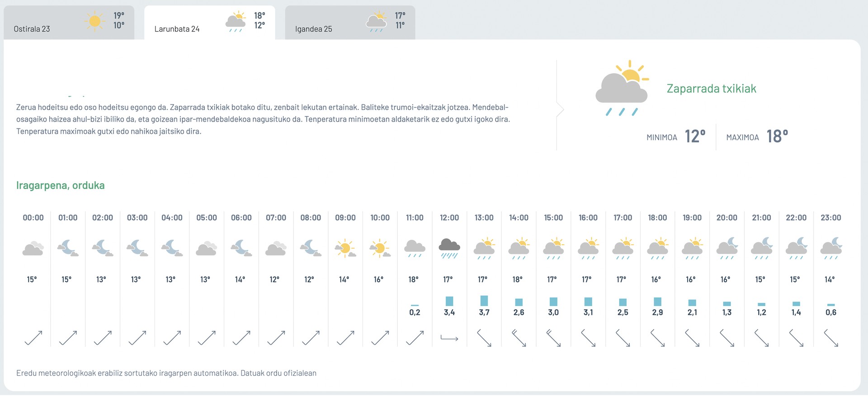The image size is (868, 396).
Task: Click the forecast description starting 'Zerua hodeitsu'
Action: click(263, 119)
